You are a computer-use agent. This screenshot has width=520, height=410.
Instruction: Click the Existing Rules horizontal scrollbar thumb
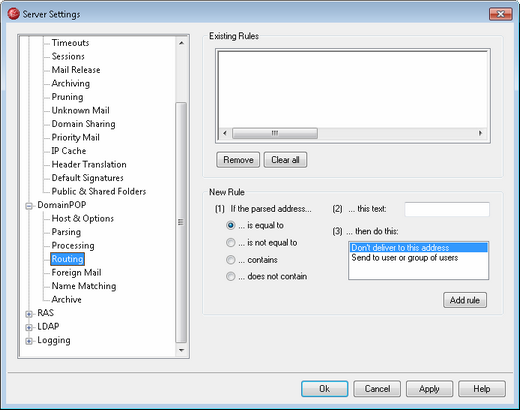(275, 133)
